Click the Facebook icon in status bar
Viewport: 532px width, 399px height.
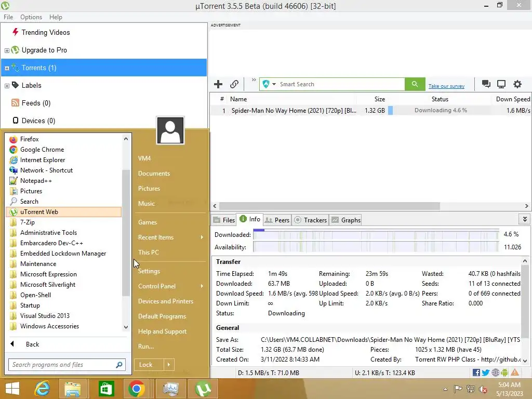click(476, 373)
